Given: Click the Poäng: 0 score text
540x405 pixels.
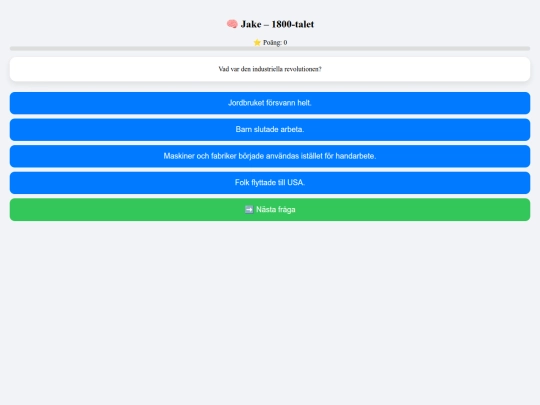Looking at the screenshot, I should click(275, 42).
